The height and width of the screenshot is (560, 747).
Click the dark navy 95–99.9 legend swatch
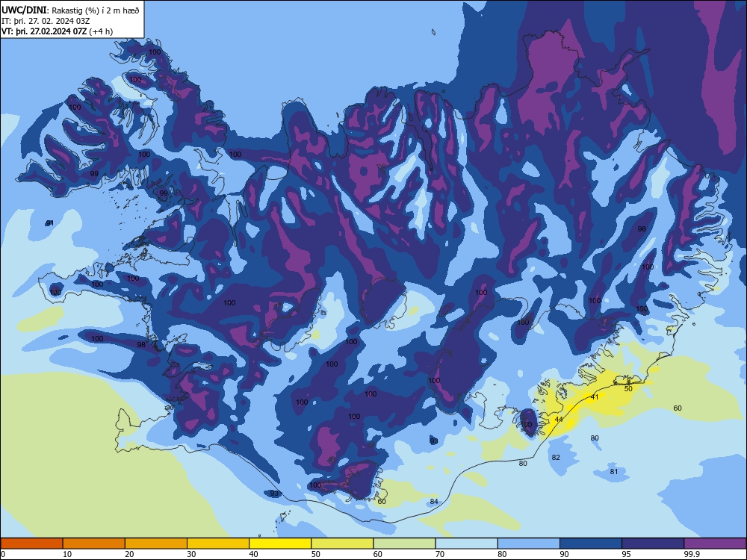(x=653, y=544)
